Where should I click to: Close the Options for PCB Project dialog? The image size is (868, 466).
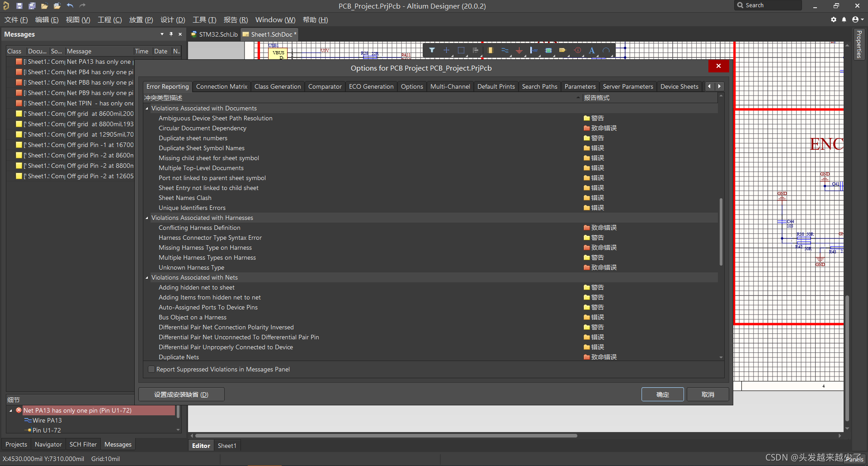coord(718,66)
